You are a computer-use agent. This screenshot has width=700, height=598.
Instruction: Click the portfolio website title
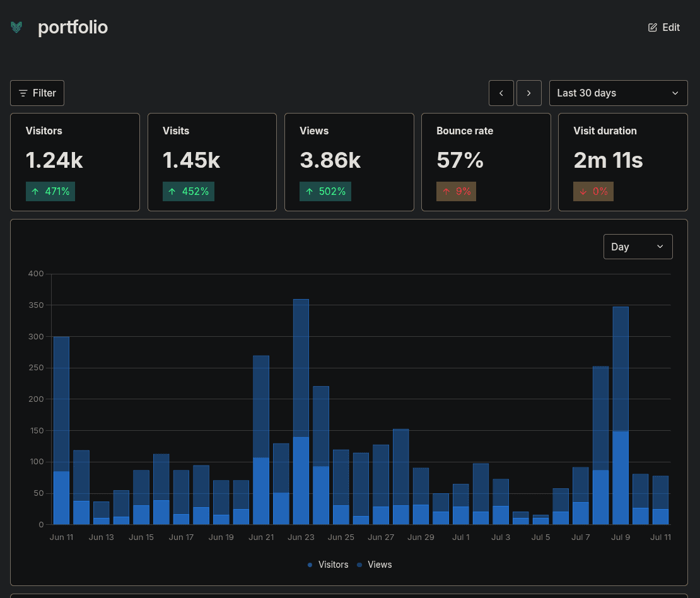[73, 27]
